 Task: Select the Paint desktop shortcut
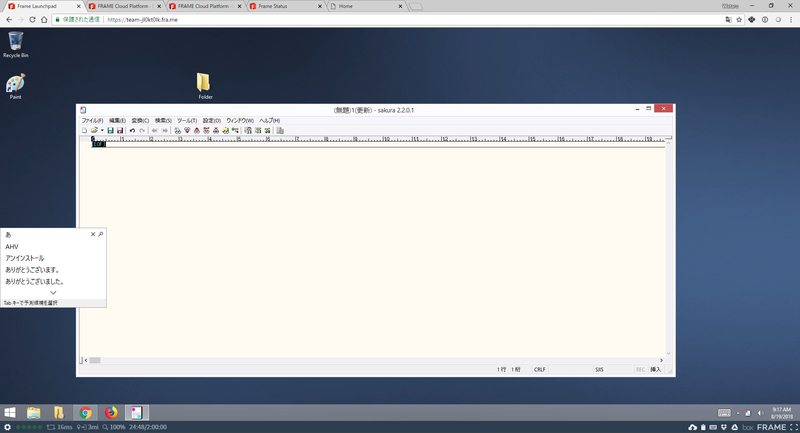[x=15, y=86]
